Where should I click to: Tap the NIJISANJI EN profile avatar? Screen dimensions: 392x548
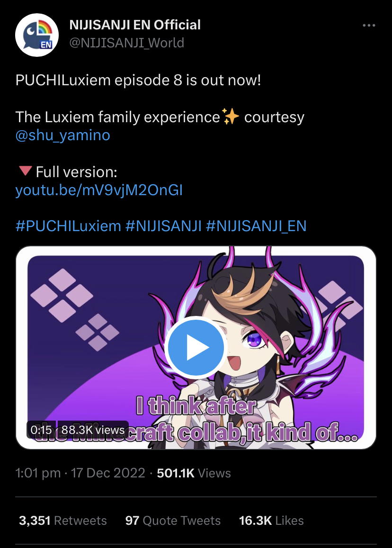[36, 35]
